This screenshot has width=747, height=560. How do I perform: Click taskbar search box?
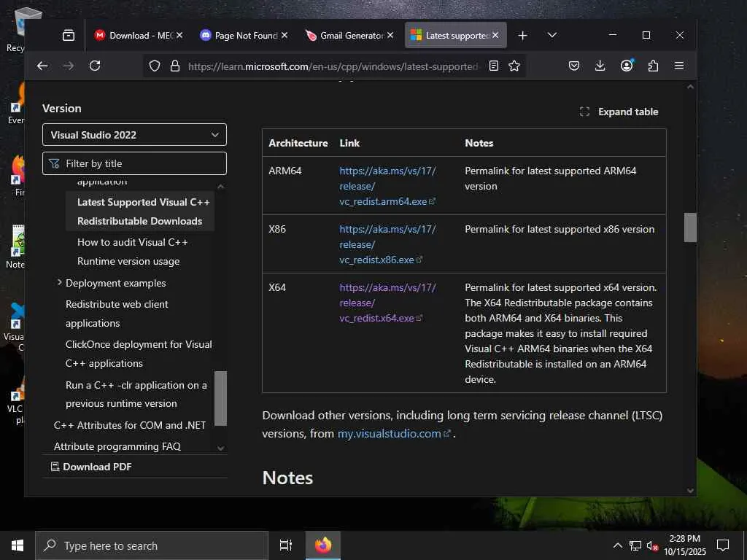(152, 545)
